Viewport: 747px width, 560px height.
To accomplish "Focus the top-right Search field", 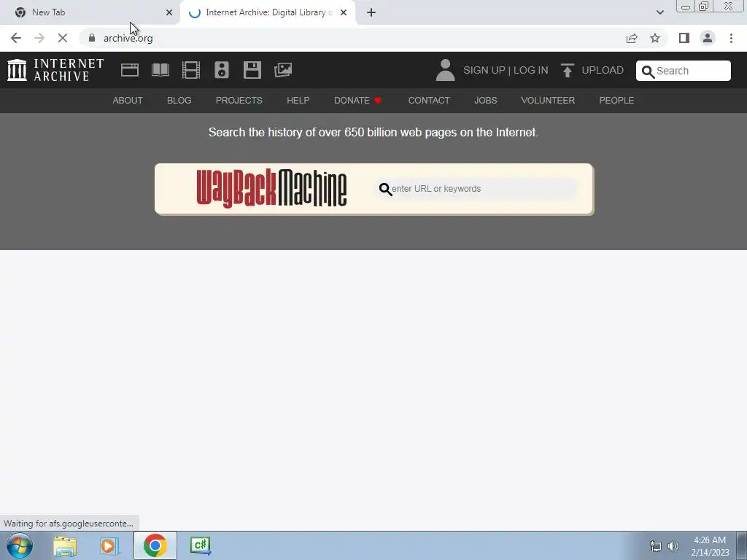I will (683, 71).
